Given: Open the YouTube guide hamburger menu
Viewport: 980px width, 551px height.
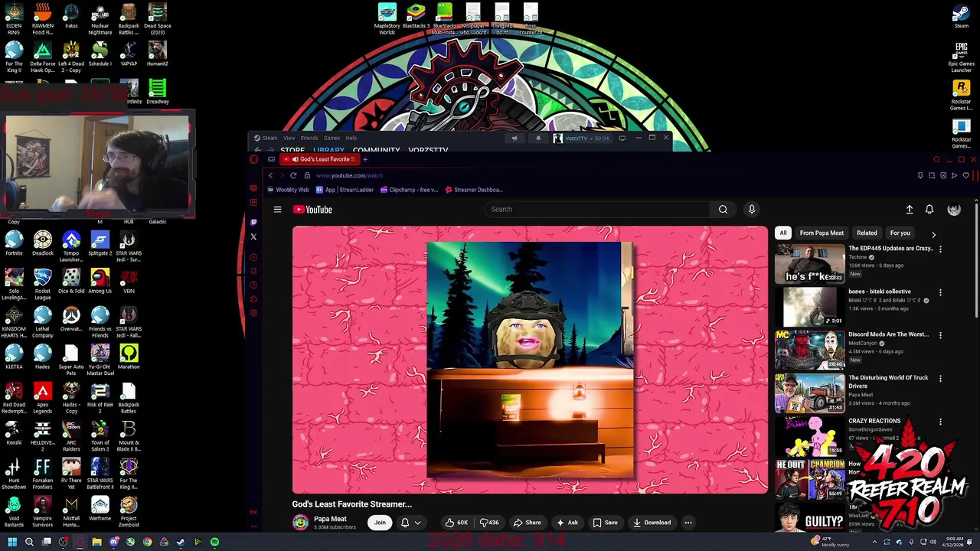Looking at the screenshot, I should coord(277,209).
